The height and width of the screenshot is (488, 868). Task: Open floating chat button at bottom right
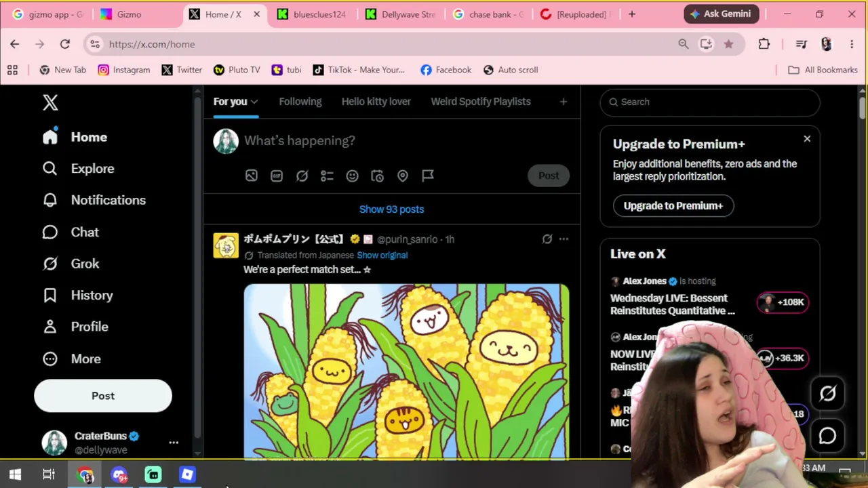pyautogui.click(x=827, y=436)
